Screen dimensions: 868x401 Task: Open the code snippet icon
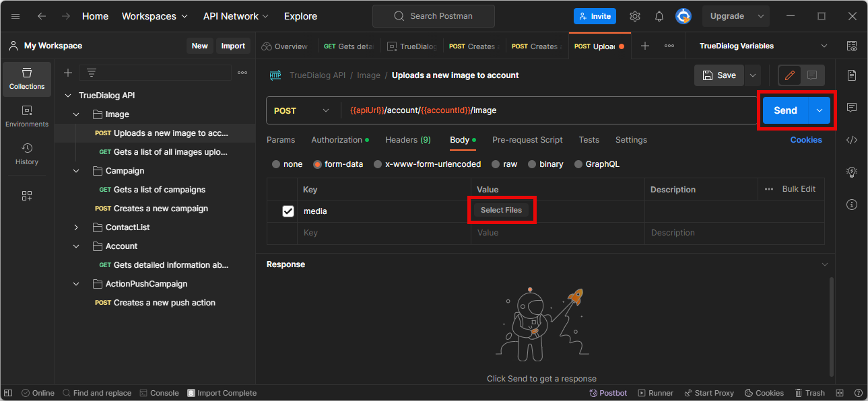(852, 140)
